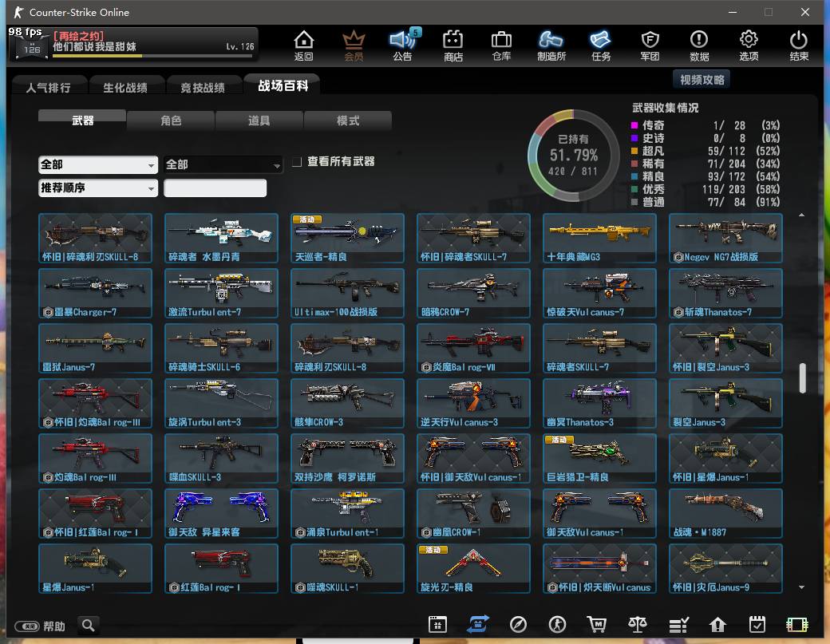Expand the first 全部 category dropdown

[98, 165]
